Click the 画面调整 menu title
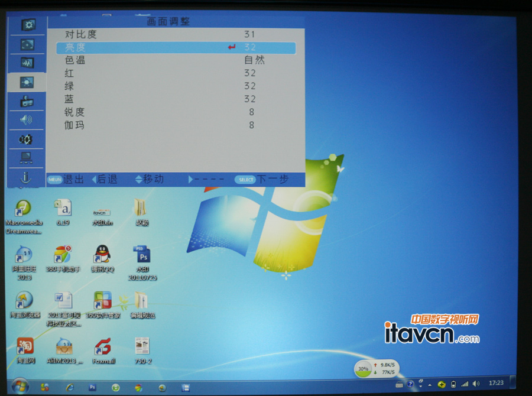This screenshot has height=396, width=532. (168, 22)
